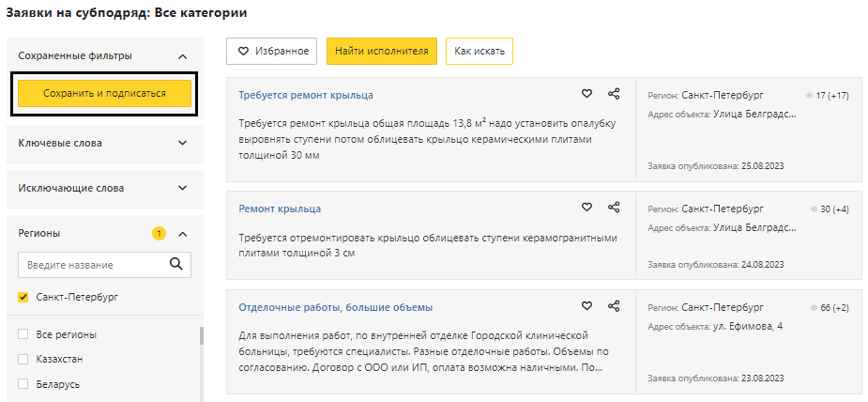Click views eye icon on first listing

(x=809, y=96)
